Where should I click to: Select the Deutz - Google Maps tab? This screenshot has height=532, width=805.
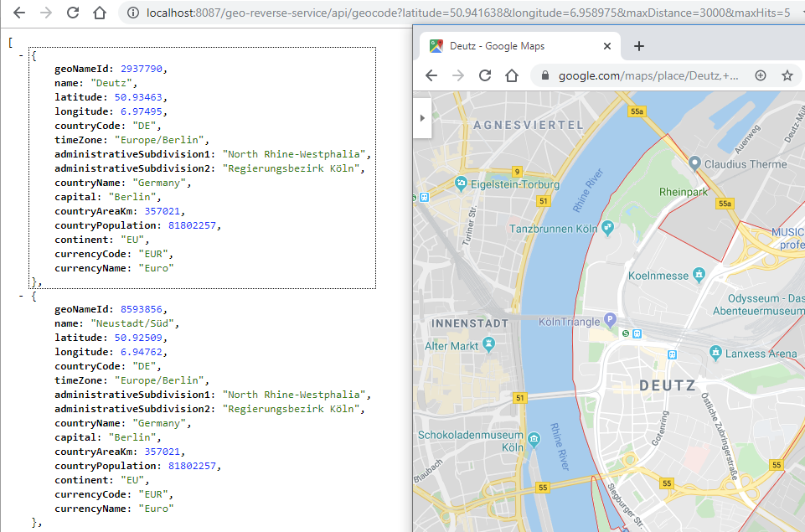519,46
